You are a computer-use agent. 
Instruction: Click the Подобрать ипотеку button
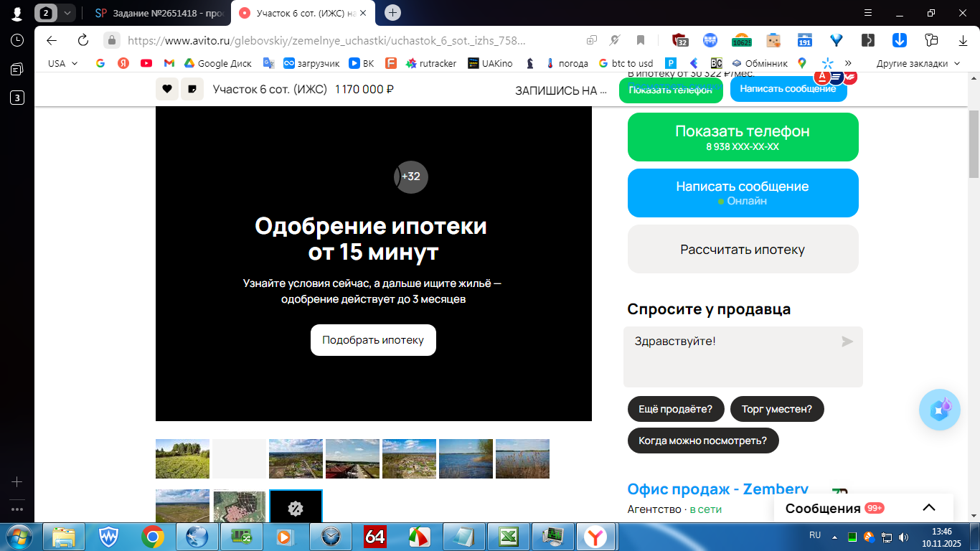[373, 340]
